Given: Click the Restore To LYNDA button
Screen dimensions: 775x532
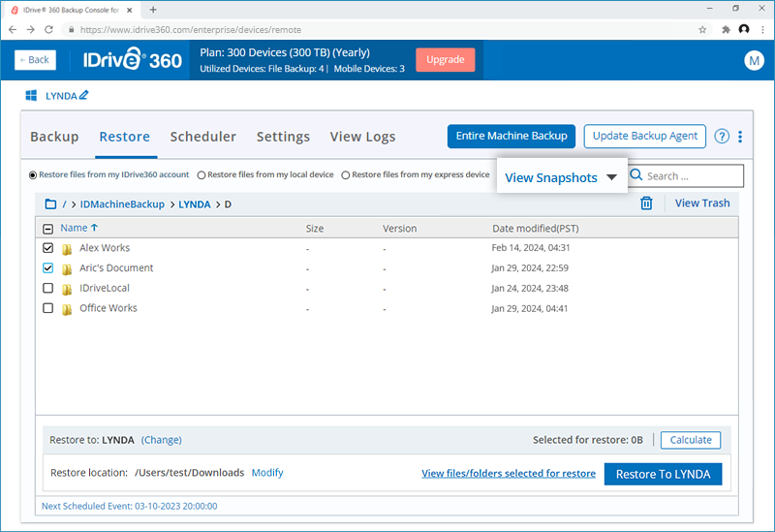Looking at the screenshot, I should point(663,474).
